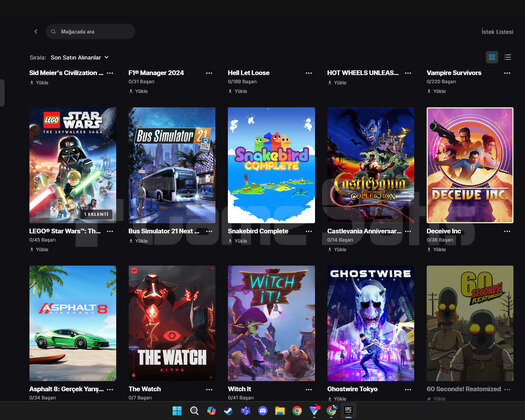Switch library to grid view

(x=492, y=57)
